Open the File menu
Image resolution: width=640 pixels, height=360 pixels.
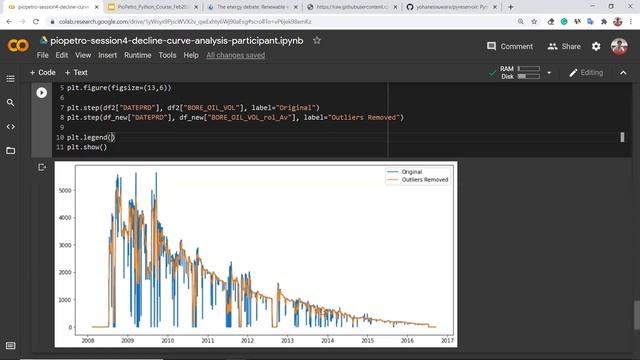(42, 55)
